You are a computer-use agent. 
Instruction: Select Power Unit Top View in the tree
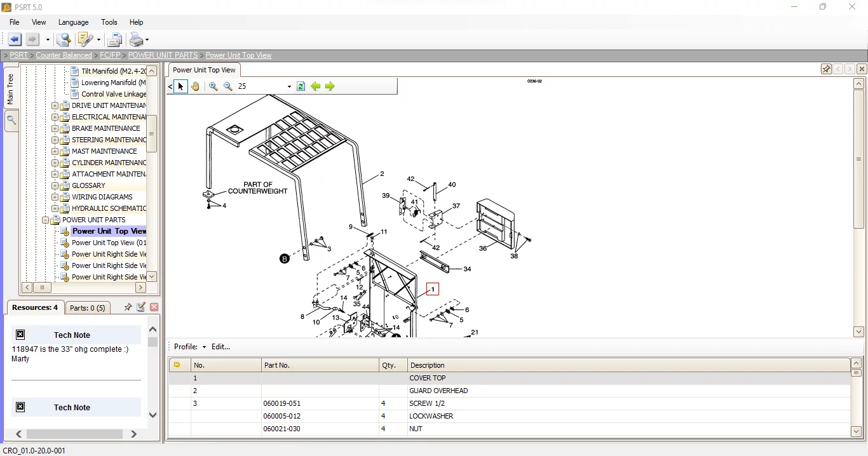[x=108, y=231]
